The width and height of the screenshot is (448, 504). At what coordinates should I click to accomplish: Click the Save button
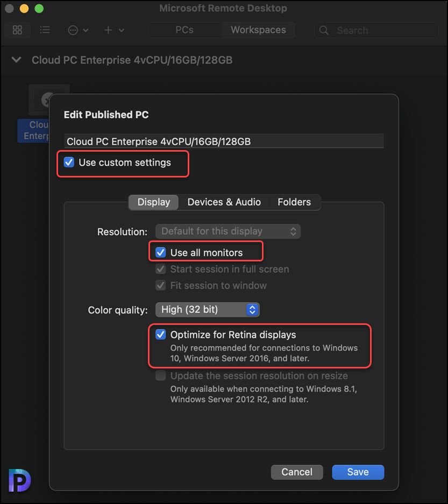pyautogui.click(x=358, y=472)
